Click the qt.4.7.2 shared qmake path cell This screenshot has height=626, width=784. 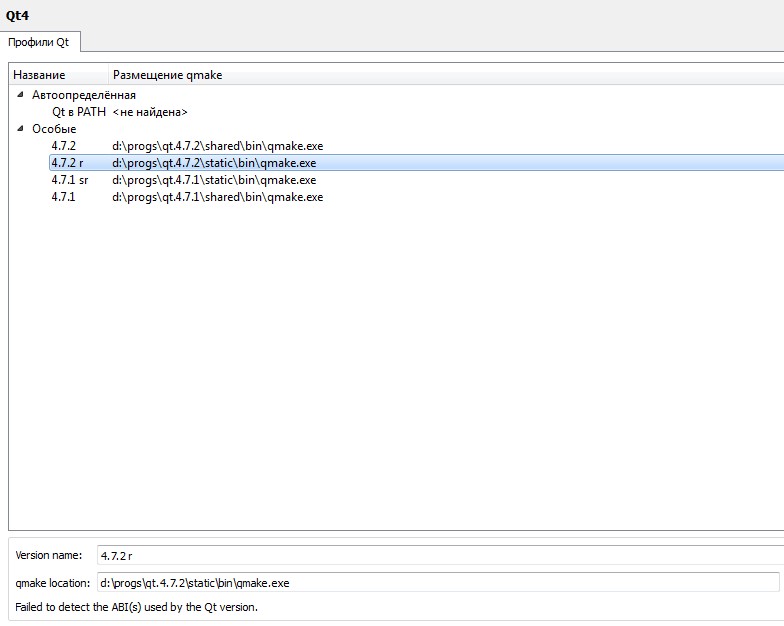pyautogui.click(x=217, y=146)
